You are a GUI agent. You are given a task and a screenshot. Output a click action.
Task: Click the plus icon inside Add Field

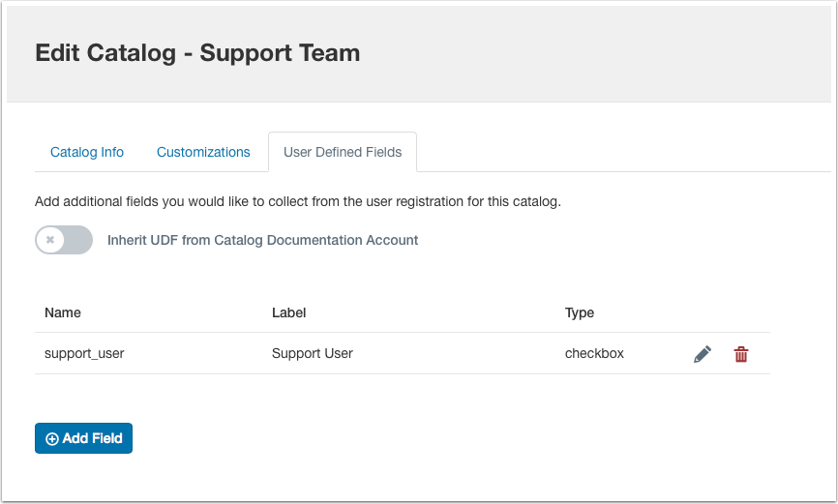[52, 438]
